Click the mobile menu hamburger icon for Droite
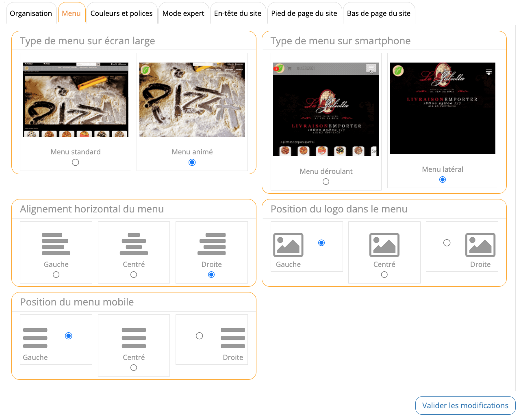This screenshot has width=521, height=420. coord(233,338)
